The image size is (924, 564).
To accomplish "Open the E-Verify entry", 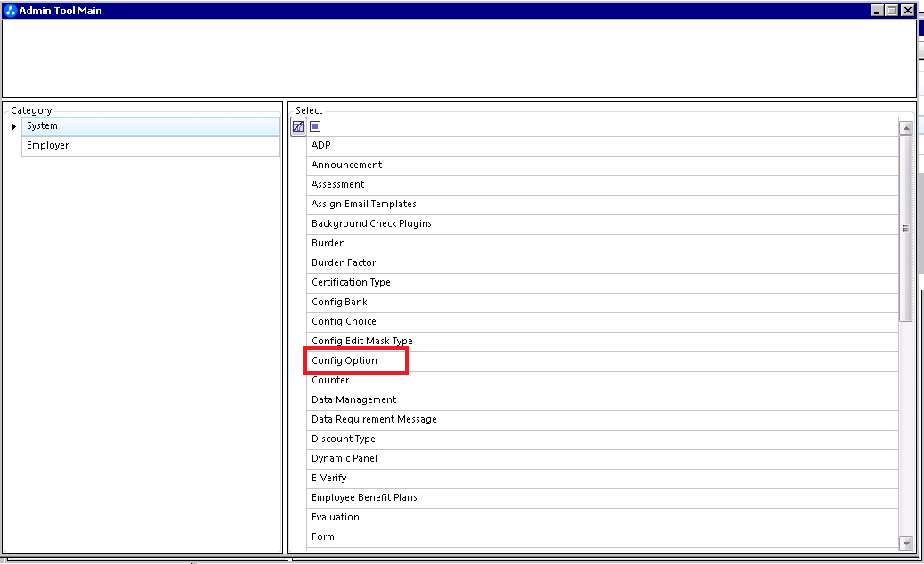I will (x=603, y=479).
